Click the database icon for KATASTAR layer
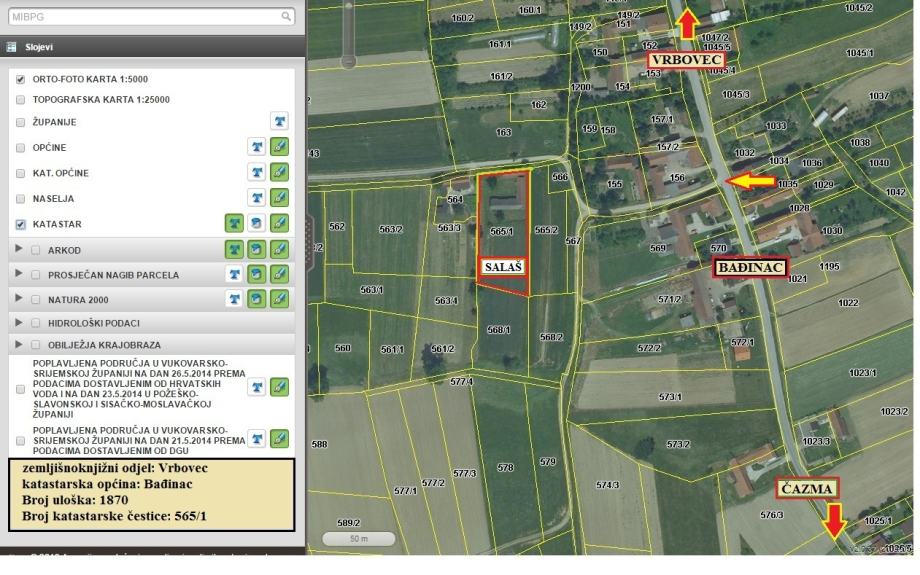The height and width of the screenshot is (575, 920). coord(257,224)
